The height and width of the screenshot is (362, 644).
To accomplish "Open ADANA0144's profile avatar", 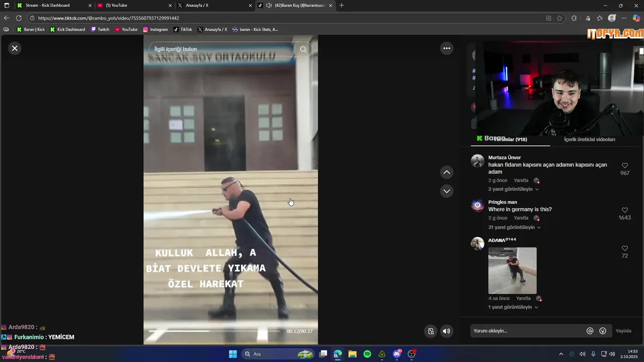I will [x=477, y=243].
